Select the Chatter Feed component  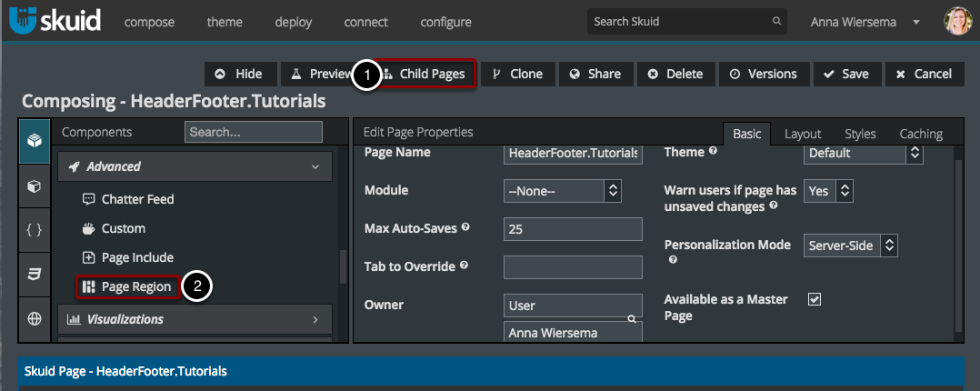point(129,199)
